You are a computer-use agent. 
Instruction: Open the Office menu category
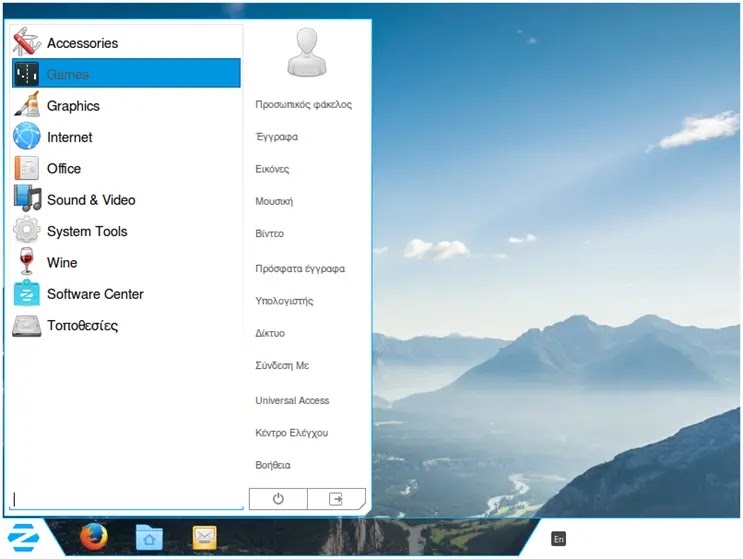tap(126, 168)
